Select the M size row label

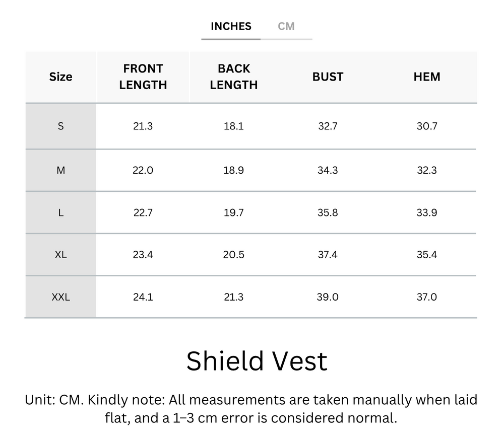point(60,170)
